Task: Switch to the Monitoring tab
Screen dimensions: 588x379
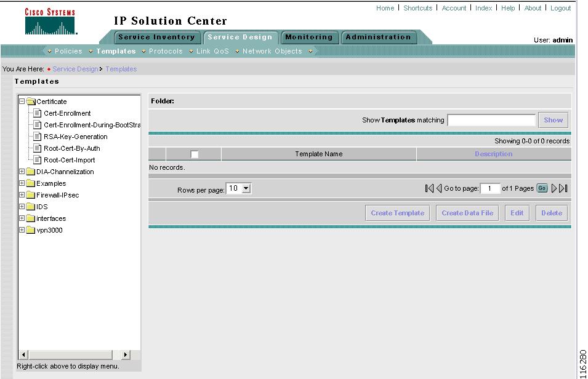Action: click(309, 37)
